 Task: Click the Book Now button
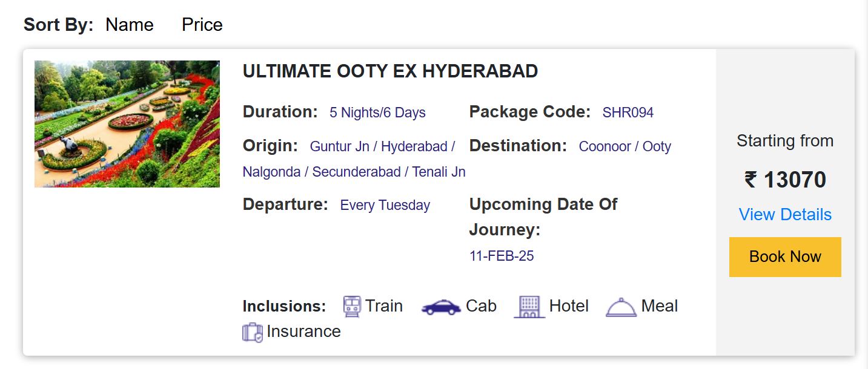784,256
